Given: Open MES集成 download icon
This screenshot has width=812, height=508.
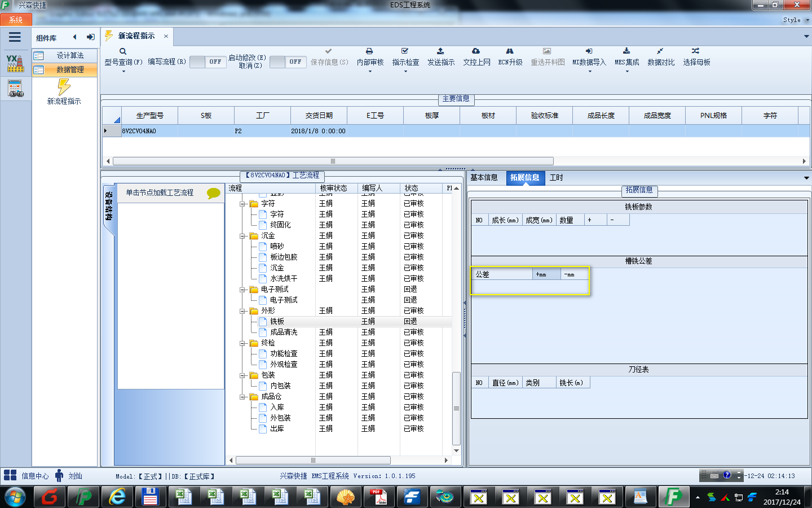Looking at the screenshot, I should tap(626, 51).
